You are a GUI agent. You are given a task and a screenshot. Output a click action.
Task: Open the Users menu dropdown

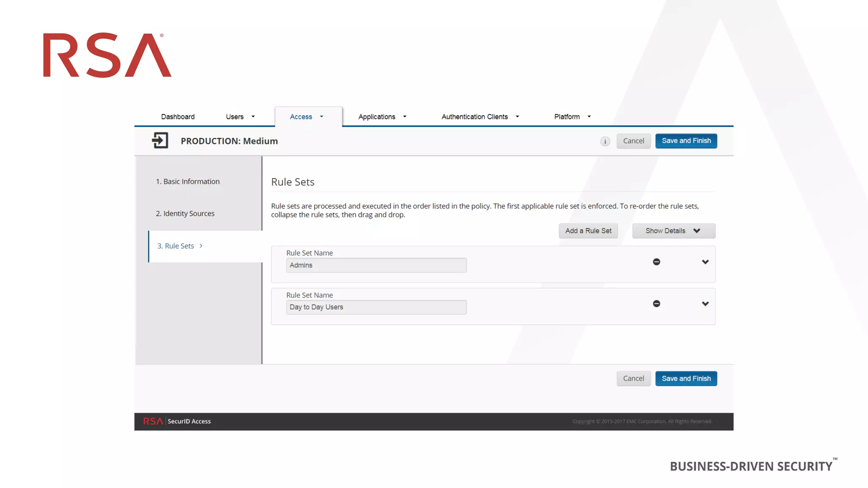coord(240,116)
